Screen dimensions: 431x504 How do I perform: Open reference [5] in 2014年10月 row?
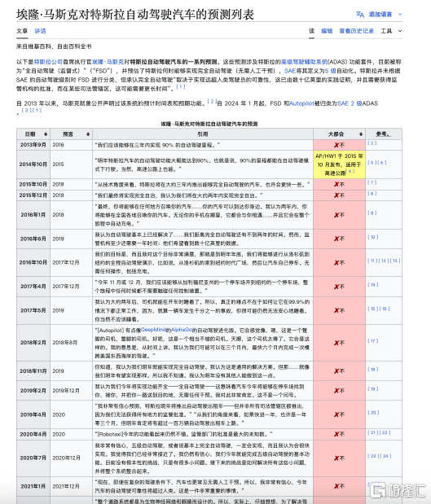[372, 163]
